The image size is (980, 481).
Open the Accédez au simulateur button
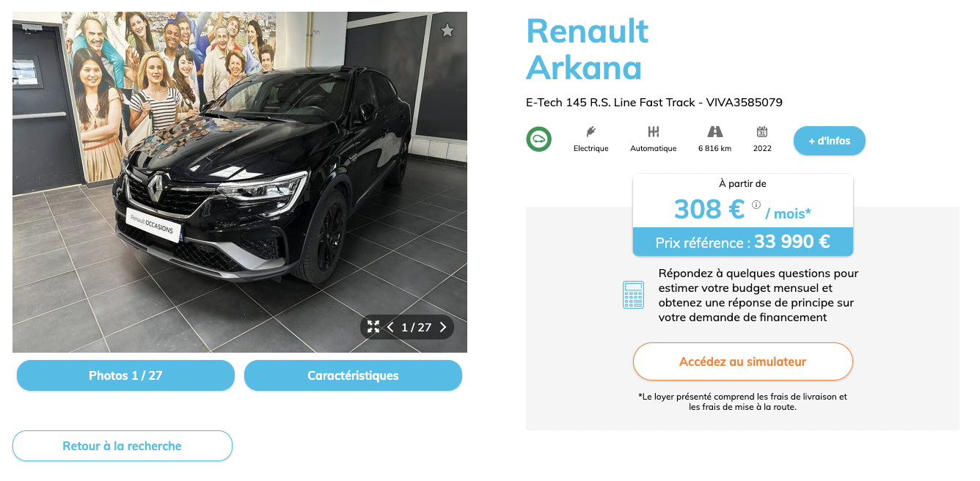pyautogui.click(x=743, y=361)
